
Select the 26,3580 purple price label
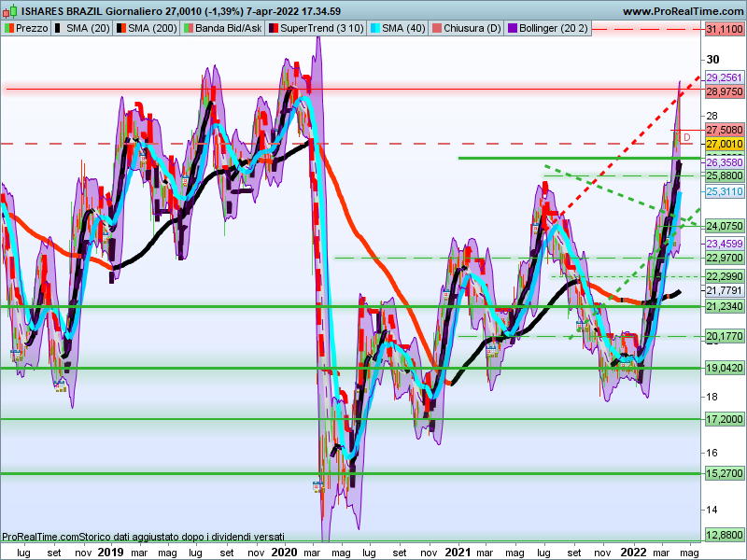coord(725,162)
